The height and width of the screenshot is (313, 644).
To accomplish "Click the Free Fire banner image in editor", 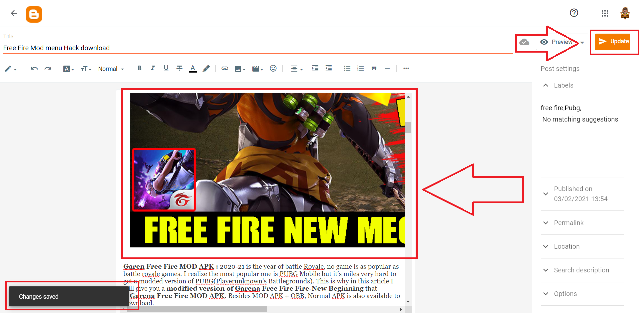I will click(x=267, y=170).
